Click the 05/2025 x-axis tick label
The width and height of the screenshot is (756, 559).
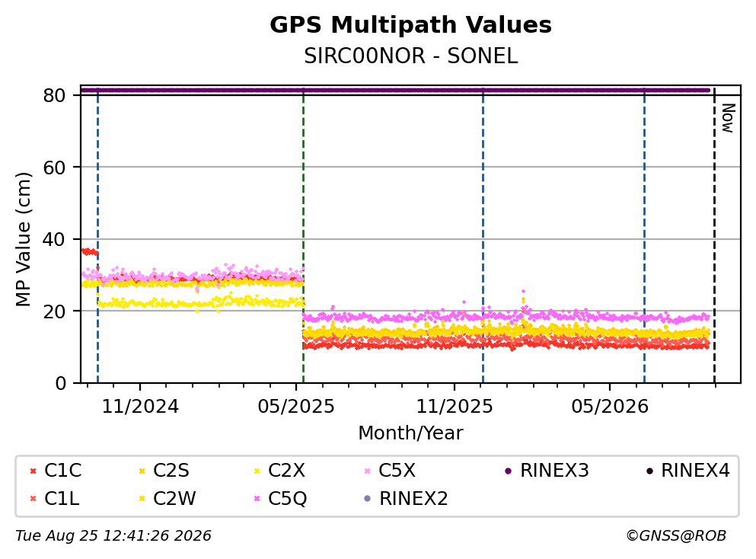tap(296, 407)
